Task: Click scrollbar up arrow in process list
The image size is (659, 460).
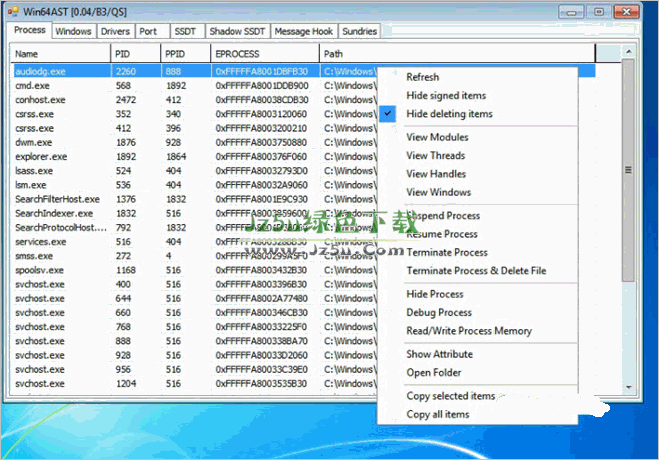Action: point(628,52)
